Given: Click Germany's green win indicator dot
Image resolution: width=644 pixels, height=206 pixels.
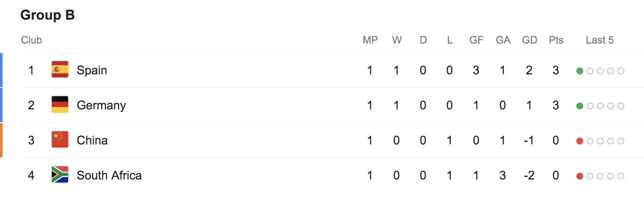Looking at the screenshot, I should point(580,106).
